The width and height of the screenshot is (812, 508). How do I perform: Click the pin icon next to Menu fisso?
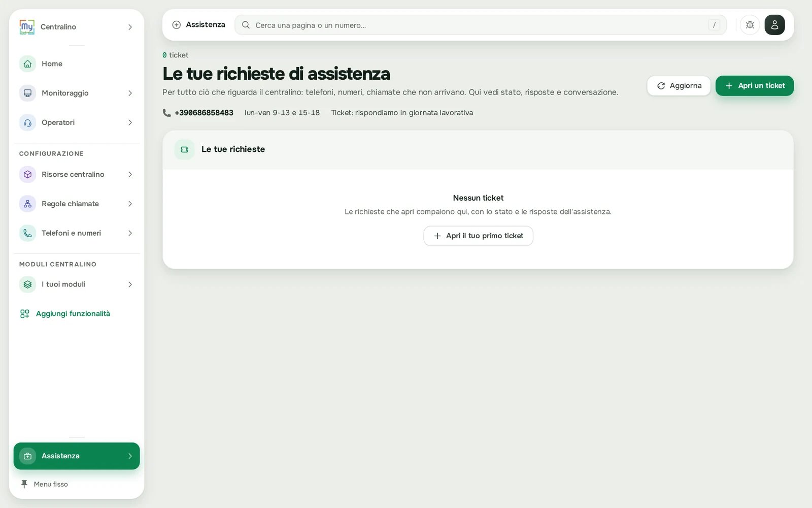[24, 484]
